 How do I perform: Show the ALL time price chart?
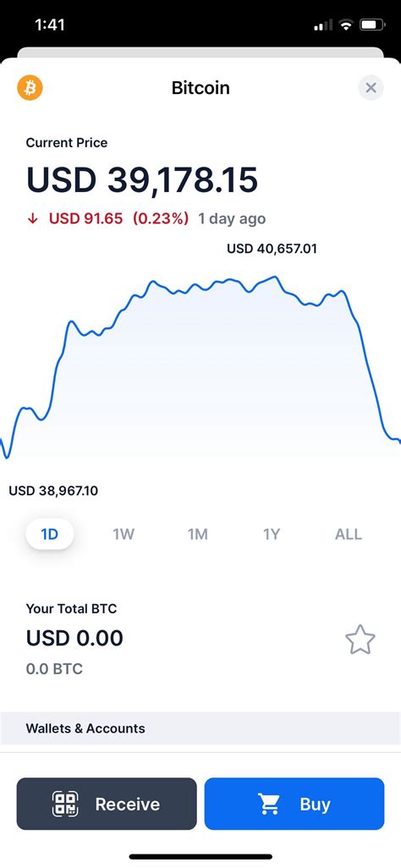coord(349,534)
